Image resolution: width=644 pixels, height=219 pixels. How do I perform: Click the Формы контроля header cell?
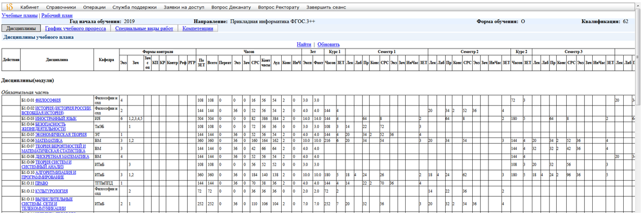(x=158, y=52)
